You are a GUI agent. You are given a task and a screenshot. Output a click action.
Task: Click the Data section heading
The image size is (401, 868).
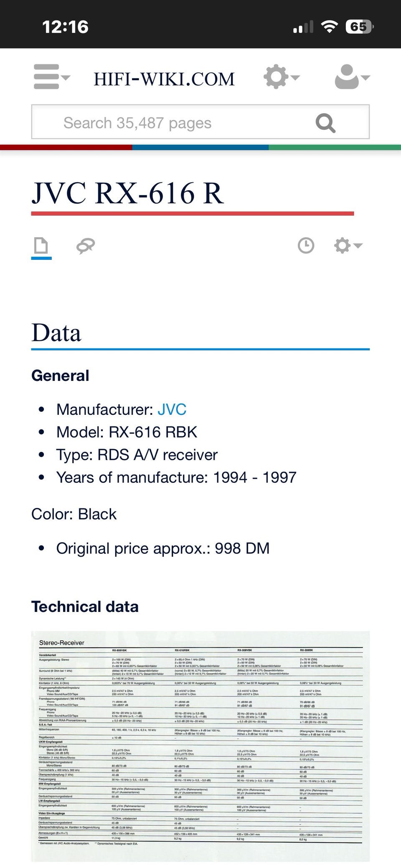[x=56, y=333]
